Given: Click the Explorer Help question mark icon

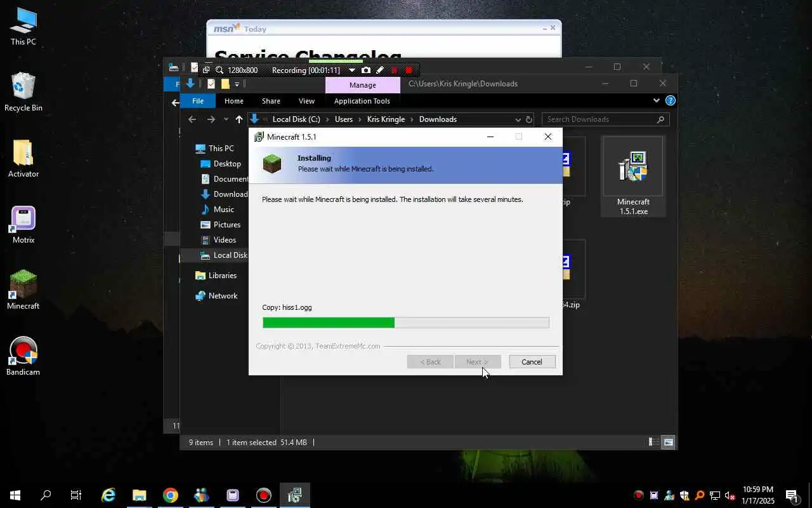Looking at the screenshot, I should pos(670,100).
